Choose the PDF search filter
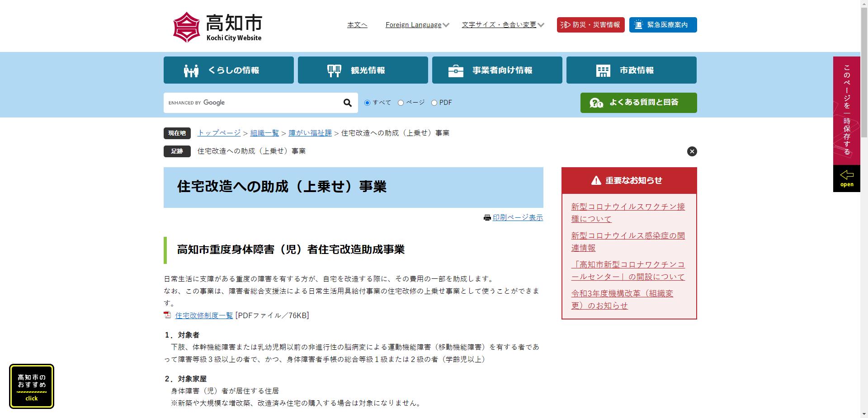The width and height of the screenshot is (868, 418). pyautogui.click(x=434, y=103)
